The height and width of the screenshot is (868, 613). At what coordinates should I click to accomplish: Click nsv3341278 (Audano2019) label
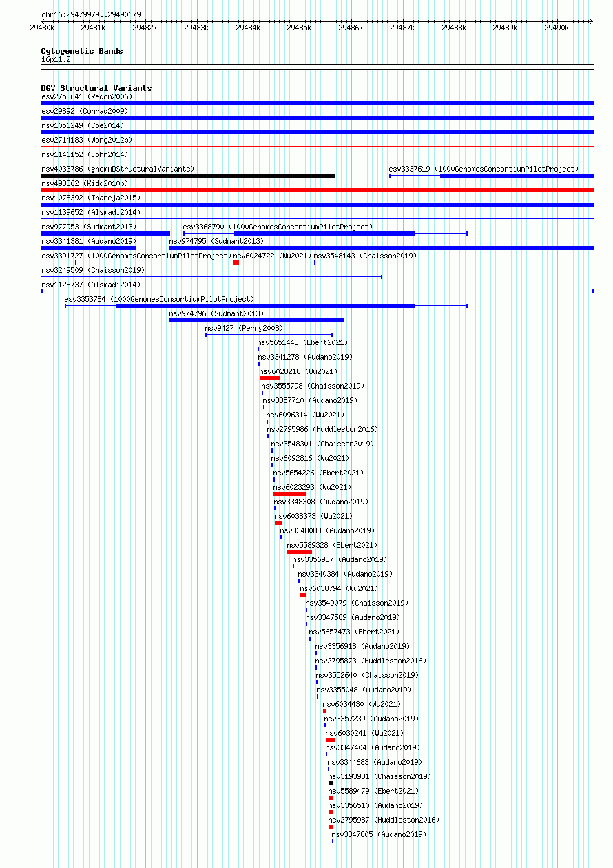pyautogui.click(x=305, y=357)
